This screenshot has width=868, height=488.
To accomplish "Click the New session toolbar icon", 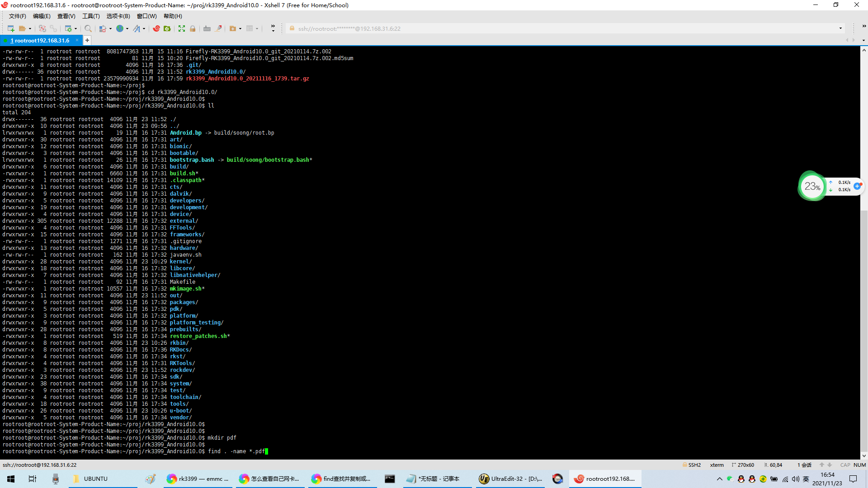I will coord(11,28).
